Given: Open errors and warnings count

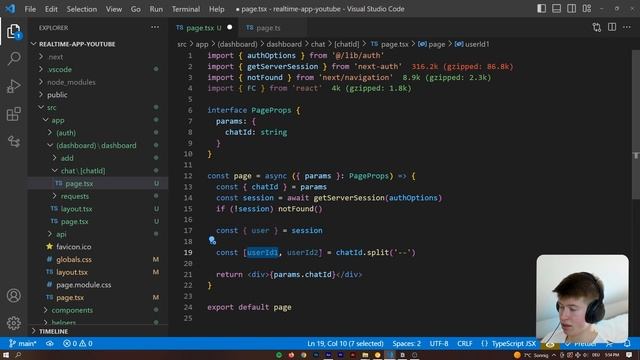Looking at the screenshot, I should click(x=78, y=344).
